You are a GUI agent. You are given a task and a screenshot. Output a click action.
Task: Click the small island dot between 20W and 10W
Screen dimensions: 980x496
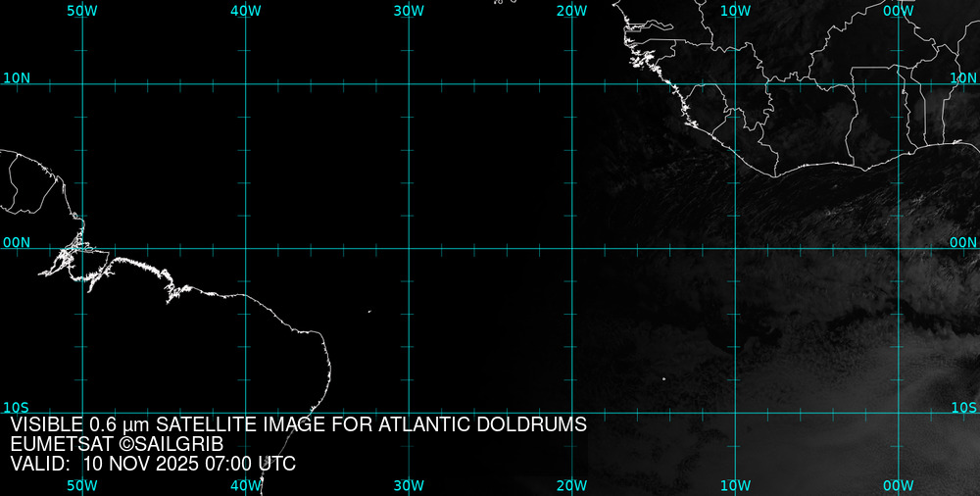[663, 379]
